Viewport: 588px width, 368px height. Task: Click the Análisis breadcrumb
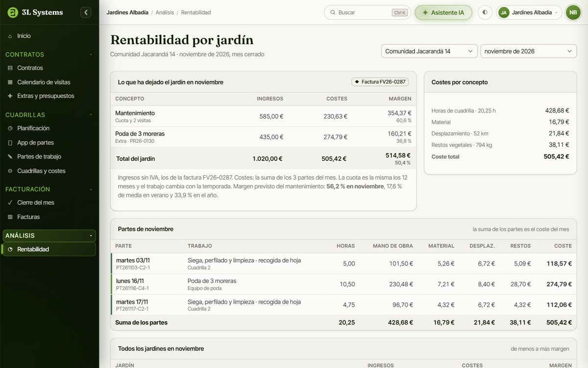point(165,12)
